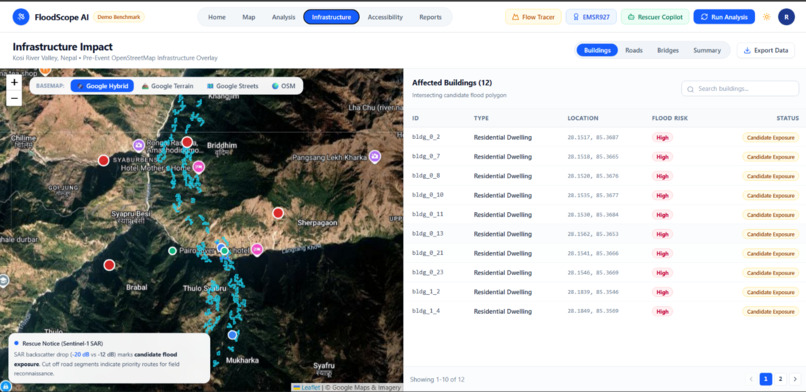
Task: Click the Flow Tracer button
Action: point(533,17)
